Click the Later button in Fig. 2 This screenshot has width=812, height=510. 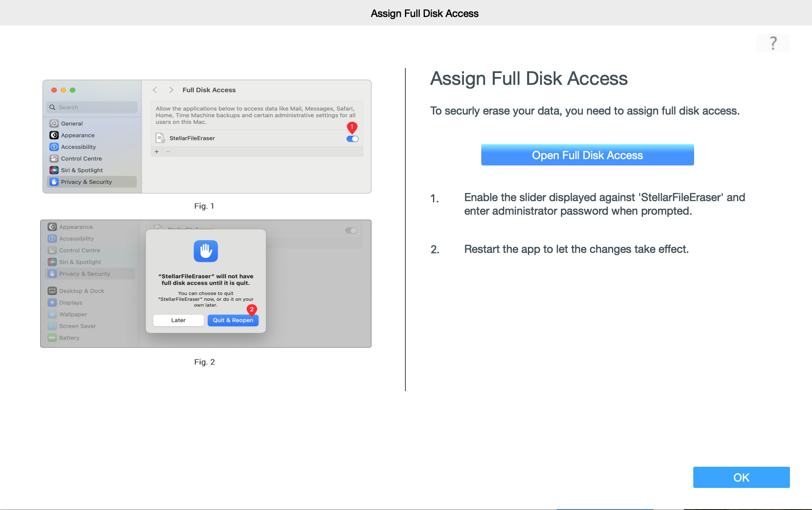click(x=179, y=320)
